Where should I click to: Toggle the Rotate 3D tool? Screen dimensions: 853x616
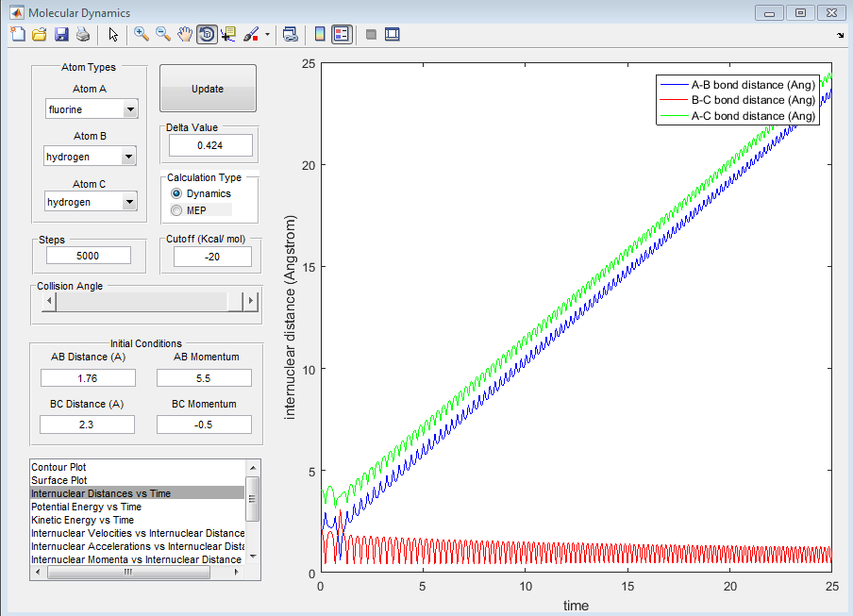click(207, 35)
